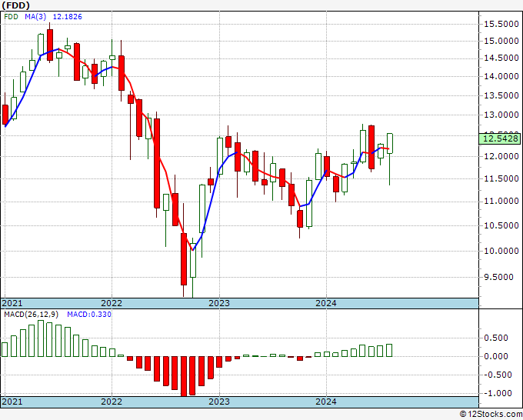This screenshot has height=420, width=523.
Task: Click 2024 on the price chart timeline
Action: [x=326, y=303]
